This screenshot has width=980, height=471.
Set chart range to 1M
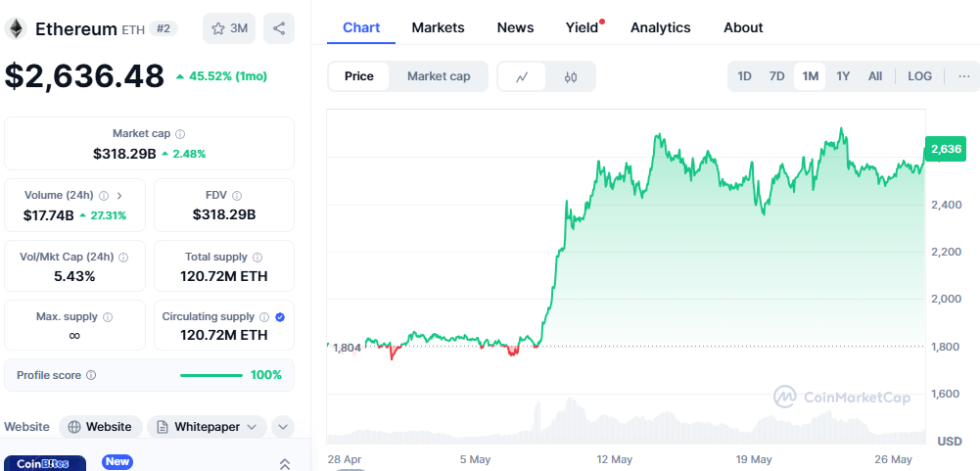810,76
